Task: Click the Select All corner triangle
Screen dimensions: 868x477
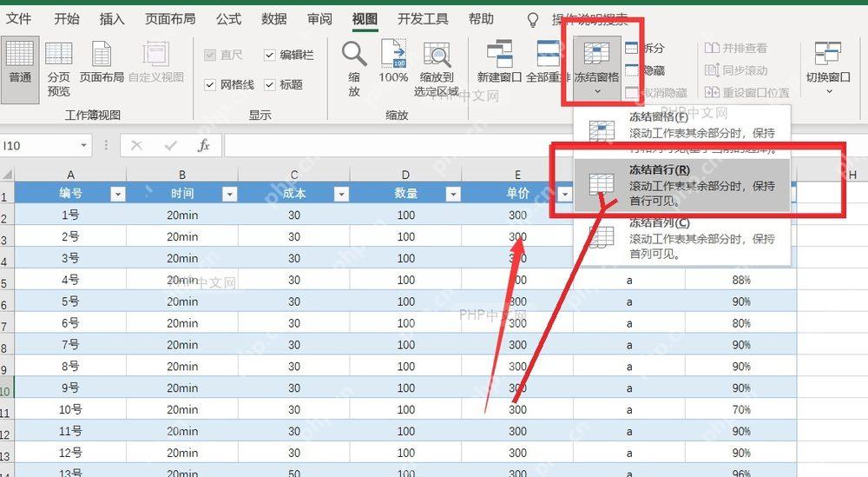Action: click(7, 175)
